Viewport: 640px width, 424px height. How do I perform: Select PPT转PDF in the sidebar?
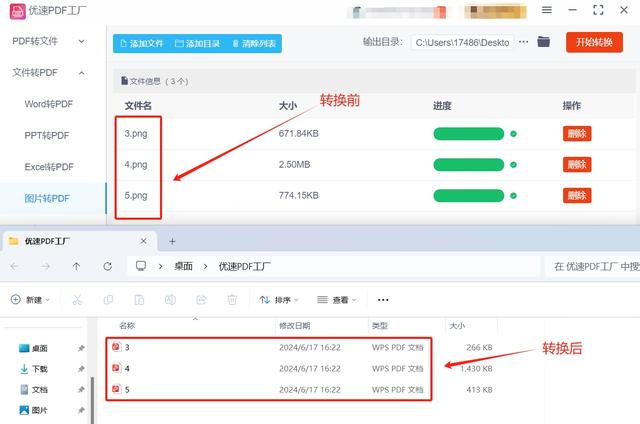coord(47,135)
